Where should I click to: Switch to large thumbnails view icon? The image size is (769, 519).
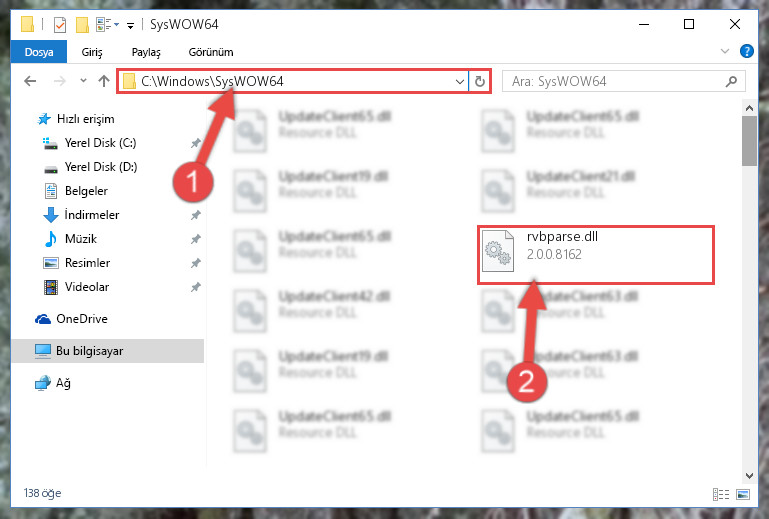[x=743, y=494]
